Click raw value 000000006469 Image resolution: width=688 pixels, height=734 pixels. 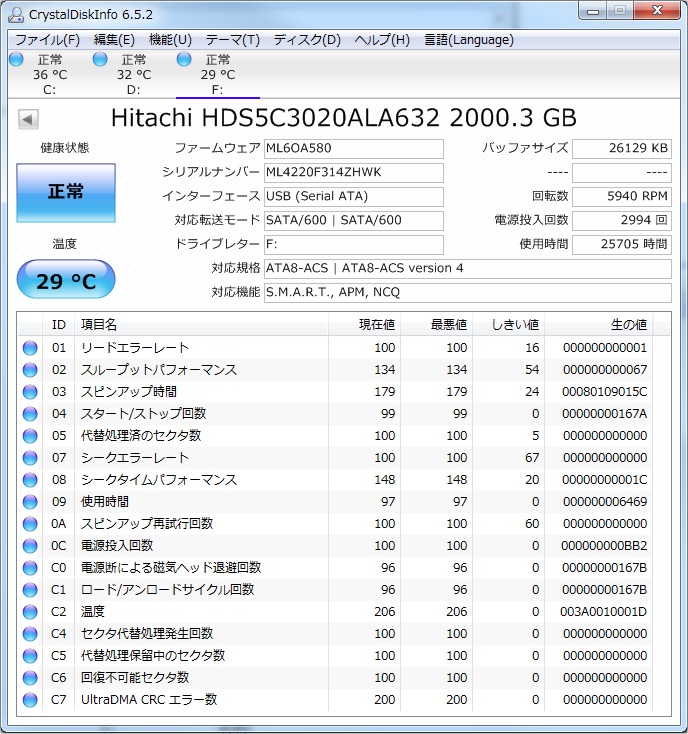[605, 502]
